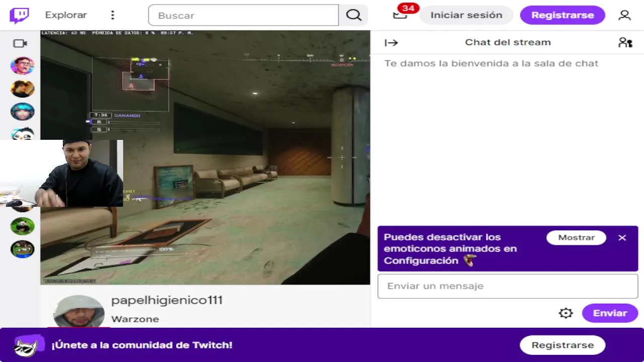Screen dimensions: 644x362
Task: Open the three-dot more options menu
Action: click(113, 15)
